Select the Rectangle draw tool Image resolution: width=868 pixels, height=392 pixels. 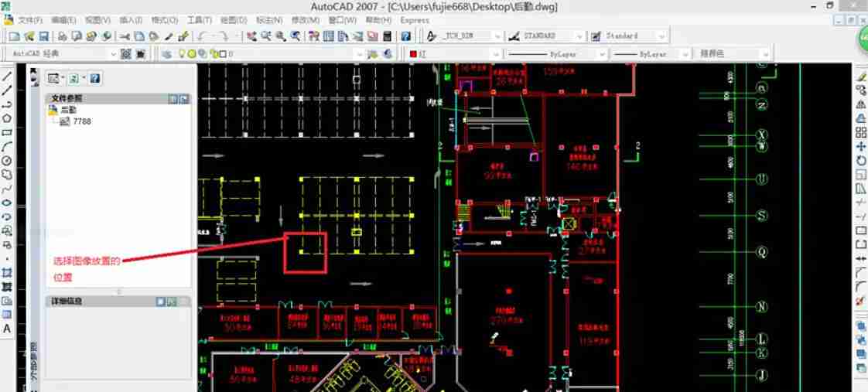pos(7,133)
